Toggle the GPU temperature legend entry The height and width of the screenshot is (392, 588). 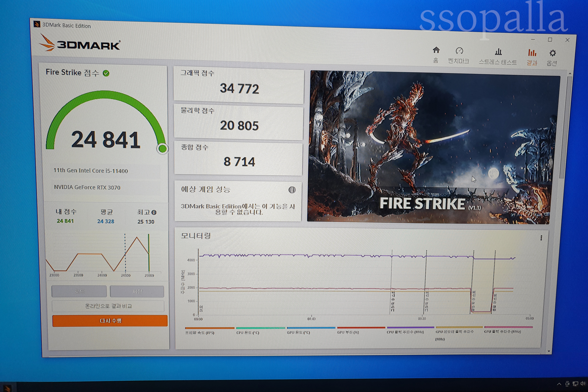click(x=298, y=332)
